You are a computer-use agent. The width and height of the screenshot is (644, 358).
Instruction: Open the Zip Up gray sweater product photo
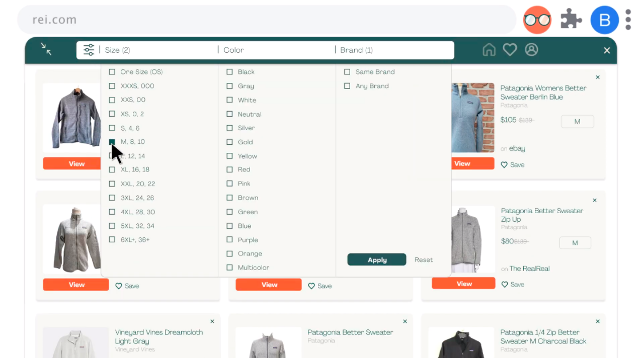(x=472, y=239)
